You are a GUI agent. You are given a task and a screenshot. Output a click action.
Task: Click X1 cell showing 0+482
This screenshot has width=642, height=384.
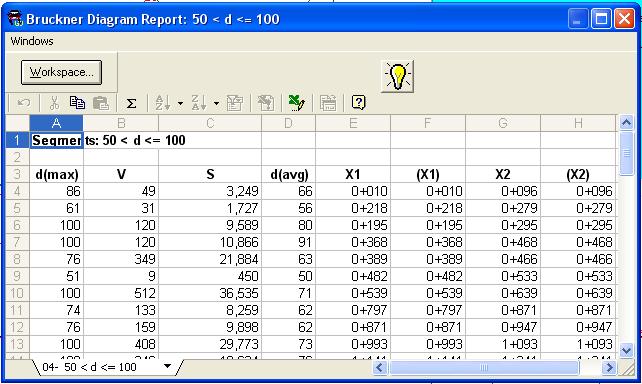[x=353, y=276]
